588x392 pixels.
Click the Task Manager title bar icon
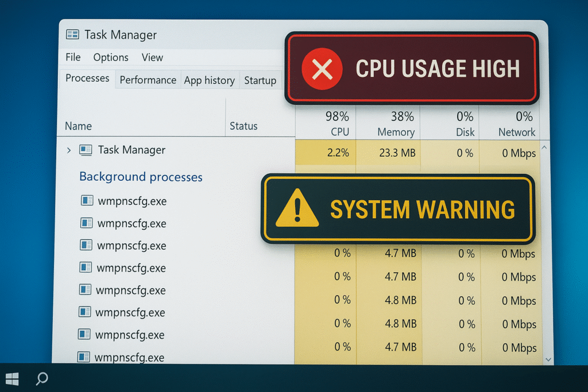click(x=72, y=34)
